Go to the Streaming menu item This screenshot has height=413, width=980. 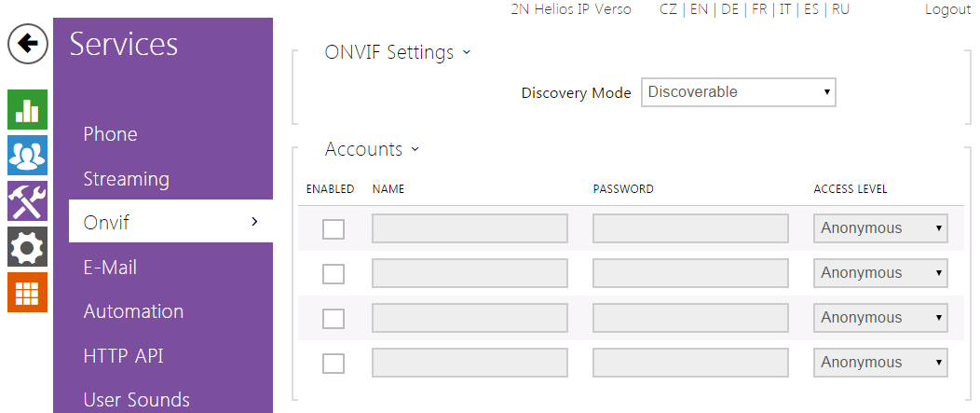click(126, 179)
